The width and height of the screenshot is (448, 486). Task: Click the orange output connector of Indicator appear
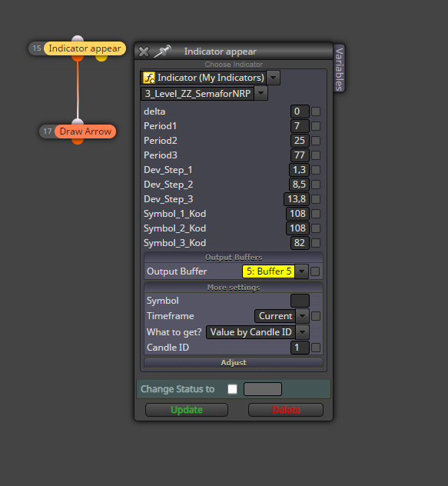(x=78, y=58)
